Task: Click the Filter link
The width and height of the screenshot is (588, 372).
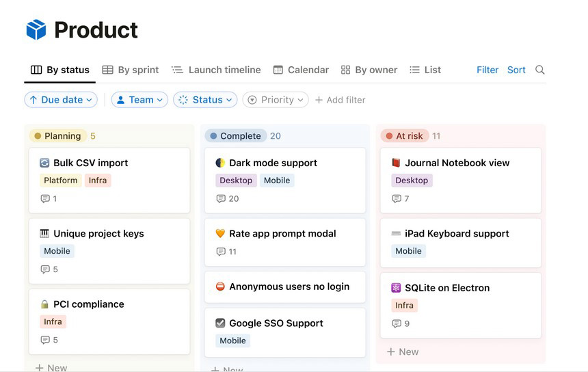Action: point(487,70)
